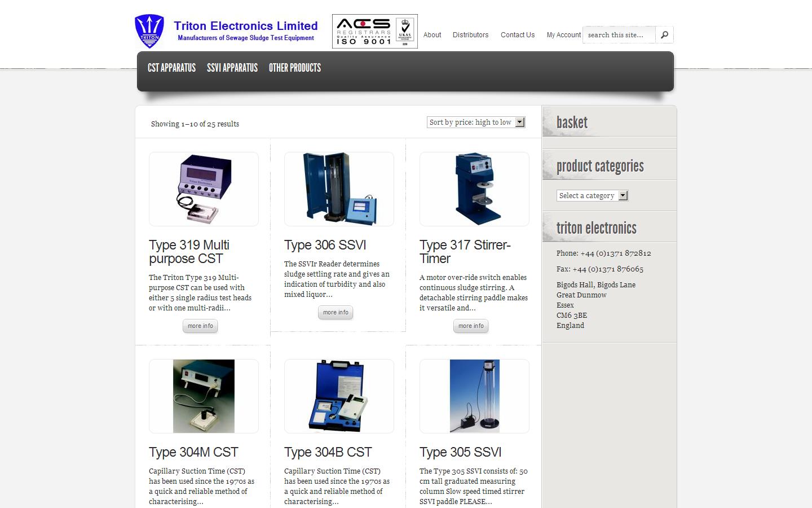Click the Type 306 SSVI product image
Image resolution: width=812 pixels, height=508 pixels.
338,189
